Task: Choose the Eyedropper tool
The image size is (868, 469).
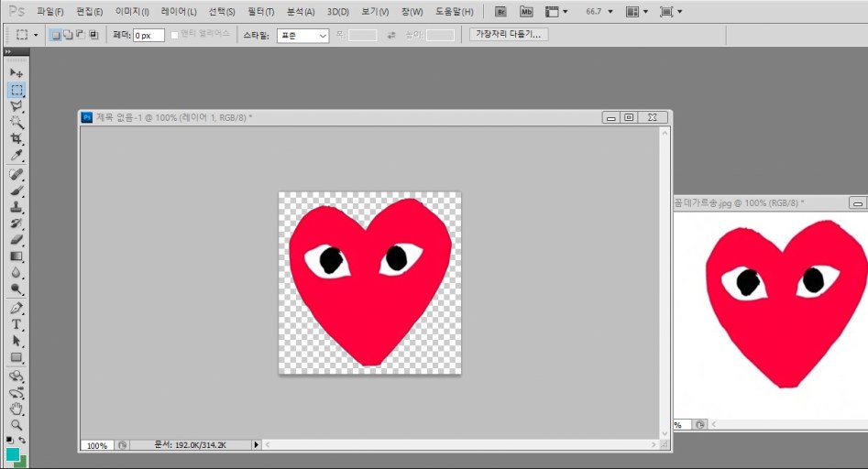Action: coord(16,156)
